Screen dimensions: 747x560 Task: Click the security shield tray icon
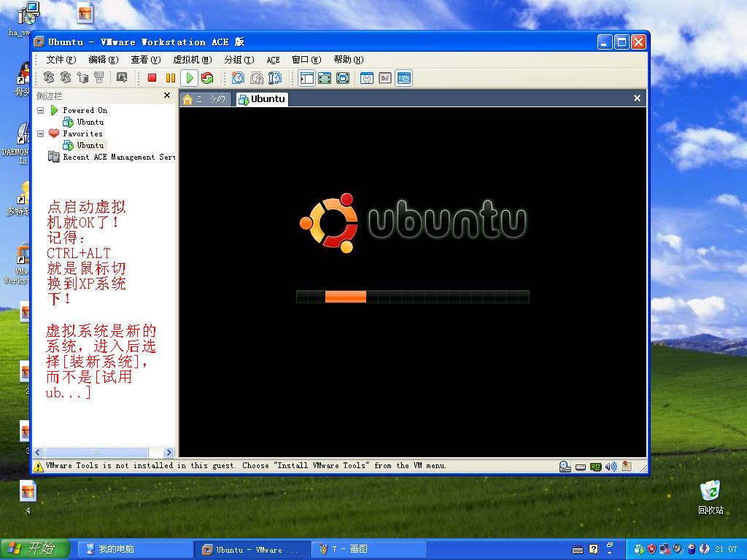point(652,550)
